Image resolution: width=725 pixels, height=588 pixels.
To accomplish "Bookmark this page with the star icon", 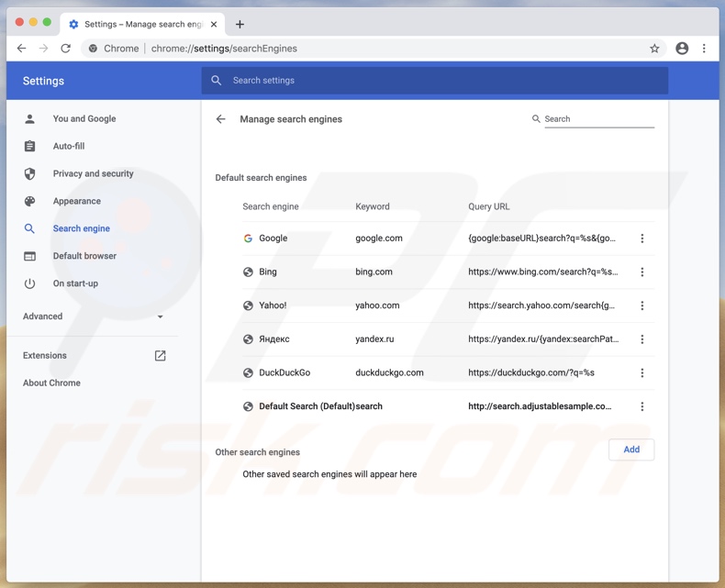I will [654, 49].
